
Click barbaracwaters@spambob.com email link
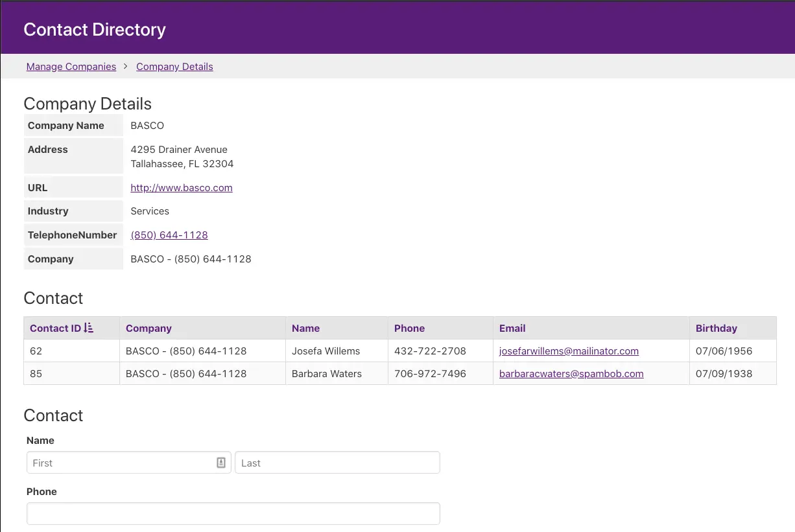click(571, 374)
